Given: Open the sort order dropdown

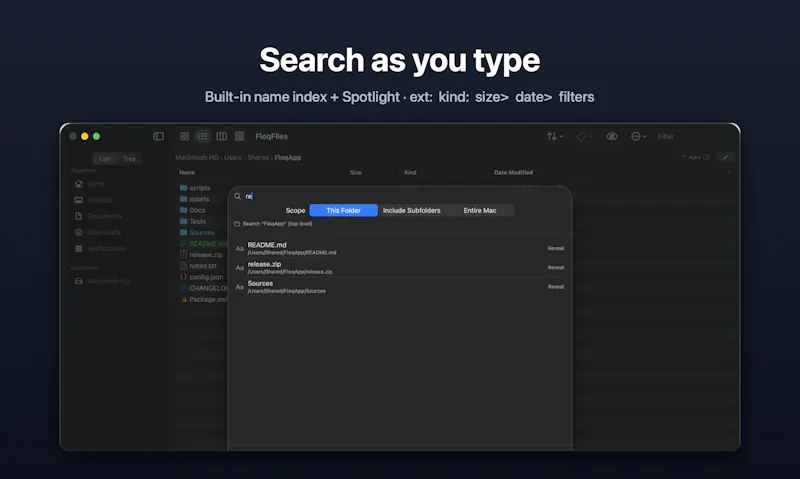Looking at the screenshot, I should (555, 136).
